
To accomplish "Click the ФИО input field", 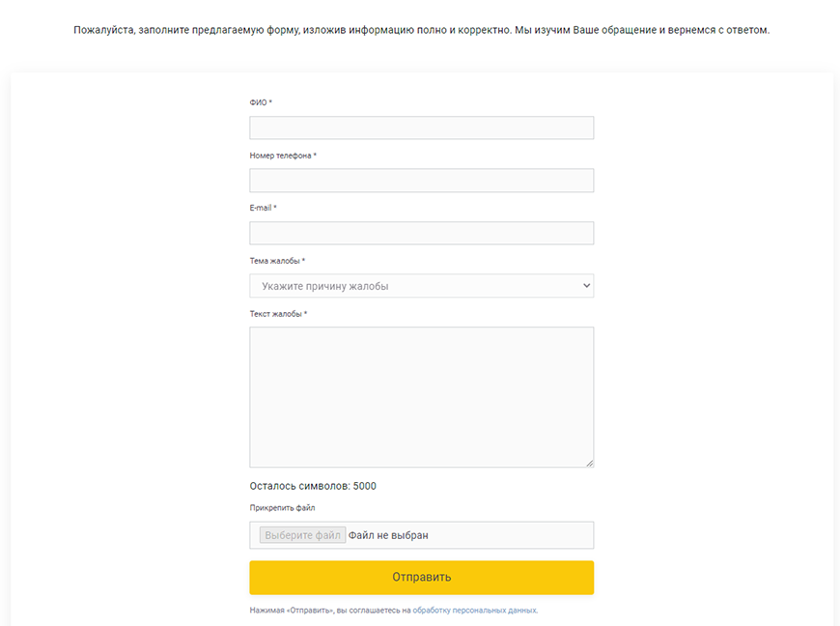I will tap(421, 128).
